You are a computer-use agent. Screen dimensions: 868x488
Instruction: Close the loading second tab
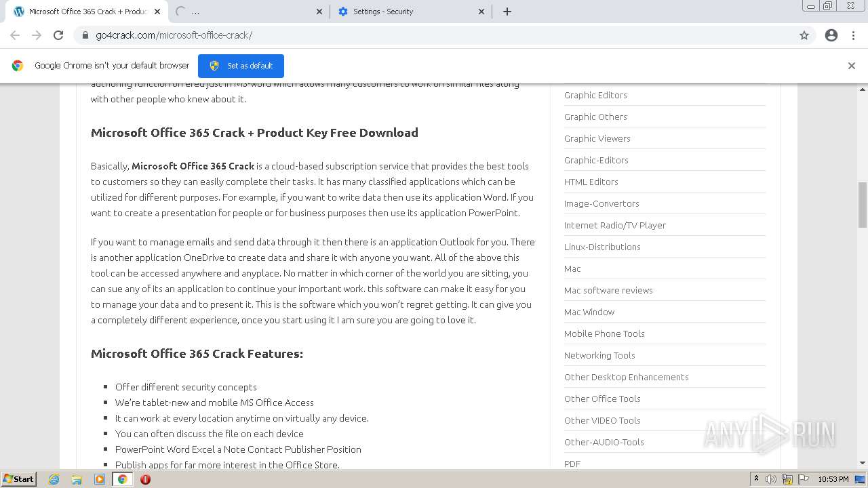click(x=319, y=12)
